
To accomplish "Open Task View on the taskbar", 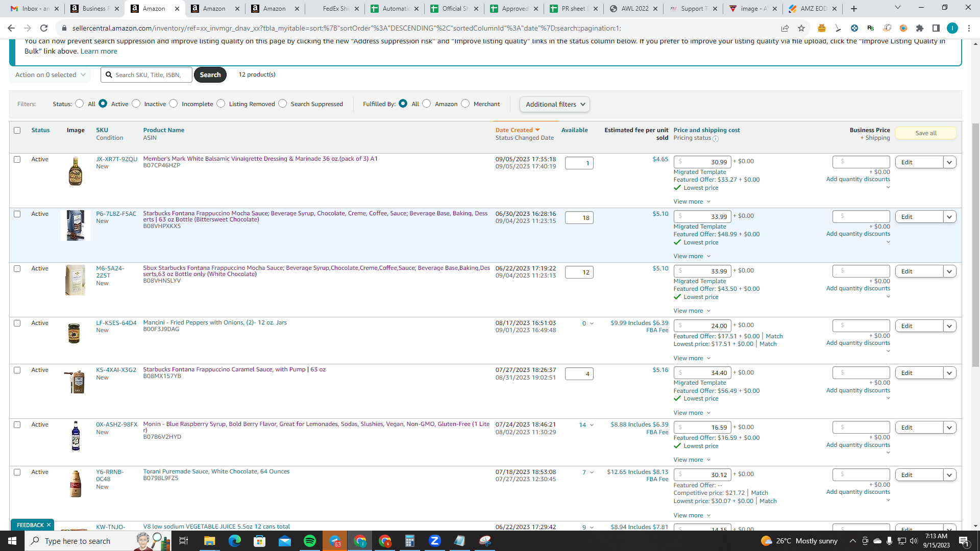I will [184, 541].
